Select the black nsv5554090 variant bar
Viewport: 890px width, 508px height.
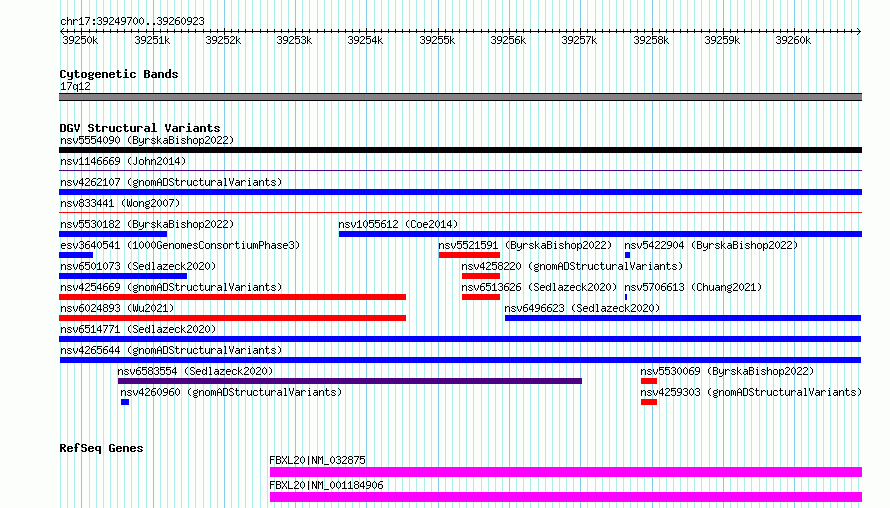[460, 150]
